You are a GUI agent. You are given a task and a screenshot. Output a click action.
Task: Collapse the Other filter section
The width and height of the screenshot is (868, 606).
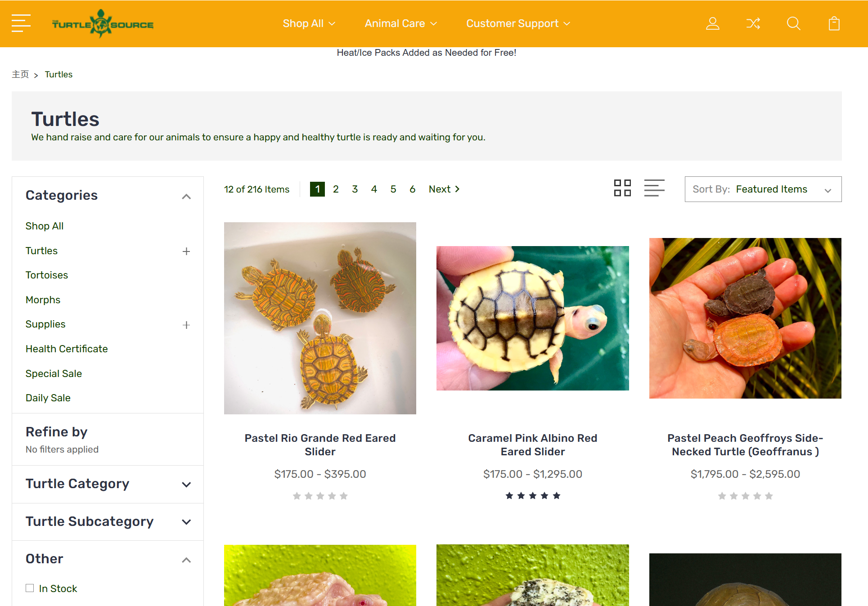(x=186, y=560)
